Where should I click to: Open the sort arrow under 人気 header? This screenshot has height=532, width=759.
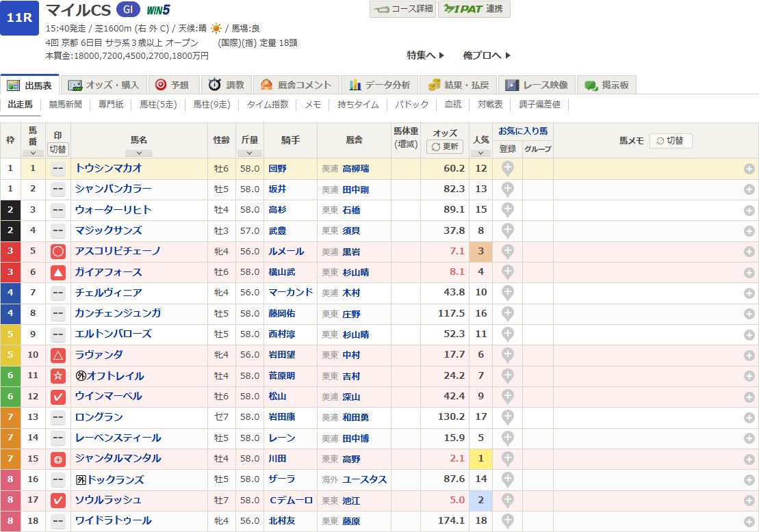pyautogui.click(x=480, y=153)
